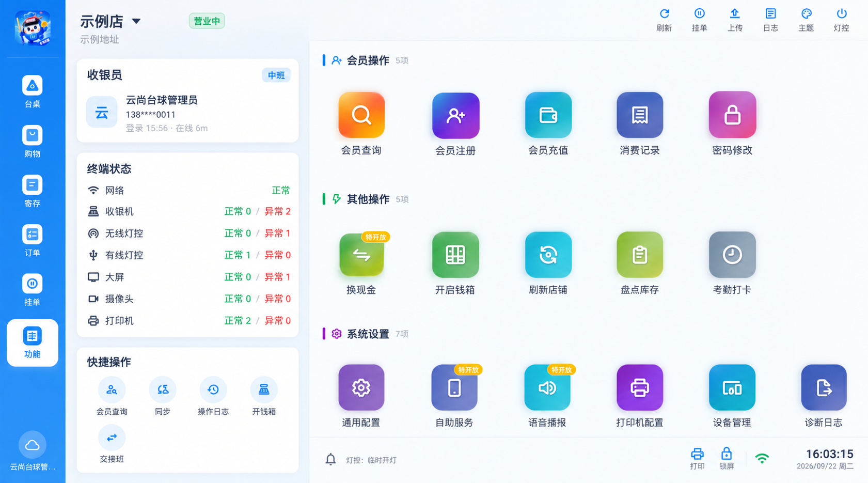Click the 锁屏 lock button

727,459
